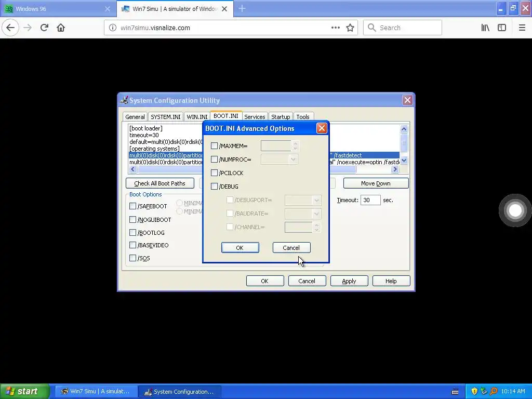Show site information icon in the address bar
Screen dimensions: 532x399
click(112, 28)
